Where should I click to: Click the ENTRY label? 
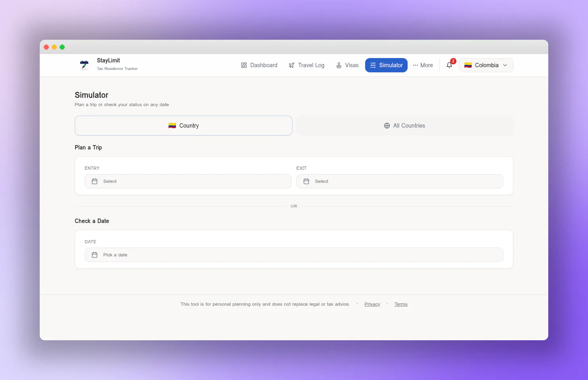92,168
